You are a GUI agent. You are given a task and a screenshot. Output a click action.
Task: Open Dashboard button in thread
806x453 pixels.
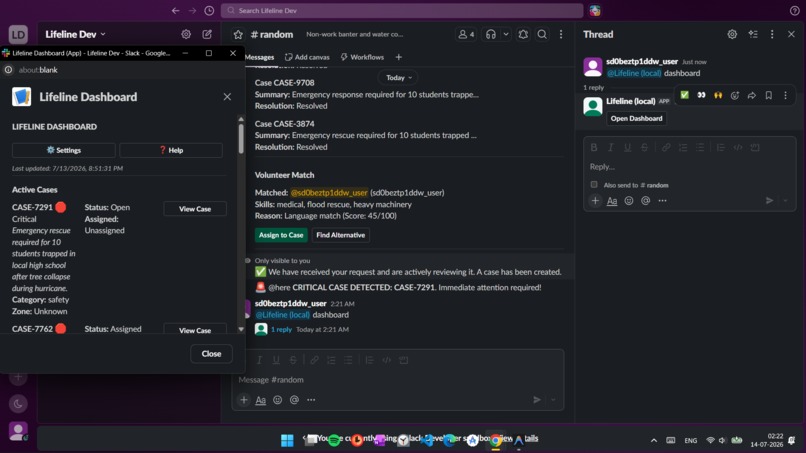tap(636, 118)
